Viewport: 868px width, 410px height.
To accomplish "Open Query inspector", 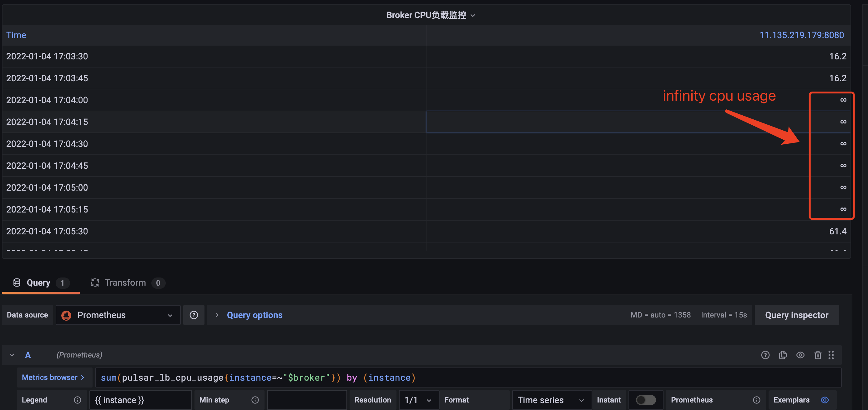I will (796, 315).
